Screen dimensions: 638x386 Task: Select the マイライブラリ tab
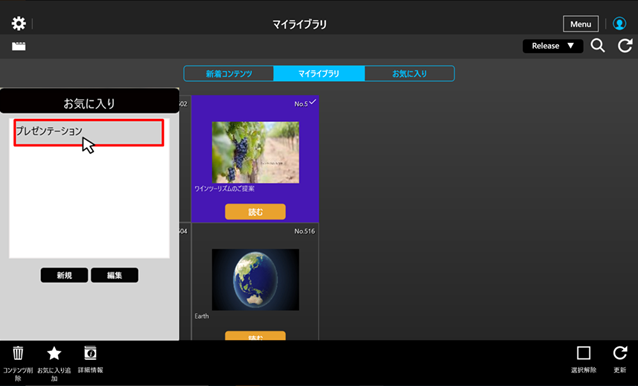point(319,74)
